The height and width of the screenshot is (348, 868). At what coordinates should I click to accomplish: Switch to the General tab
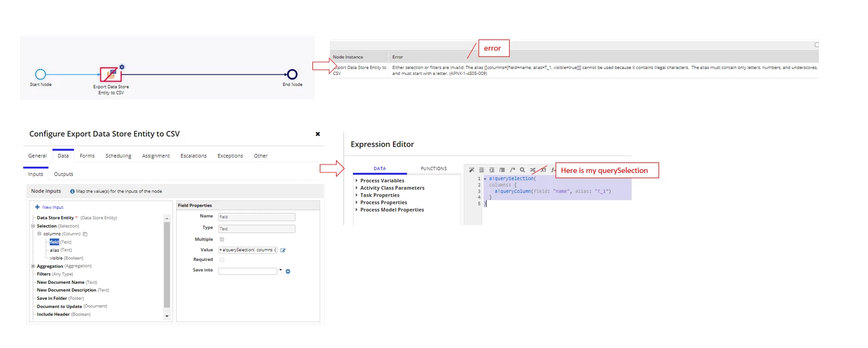37,156
